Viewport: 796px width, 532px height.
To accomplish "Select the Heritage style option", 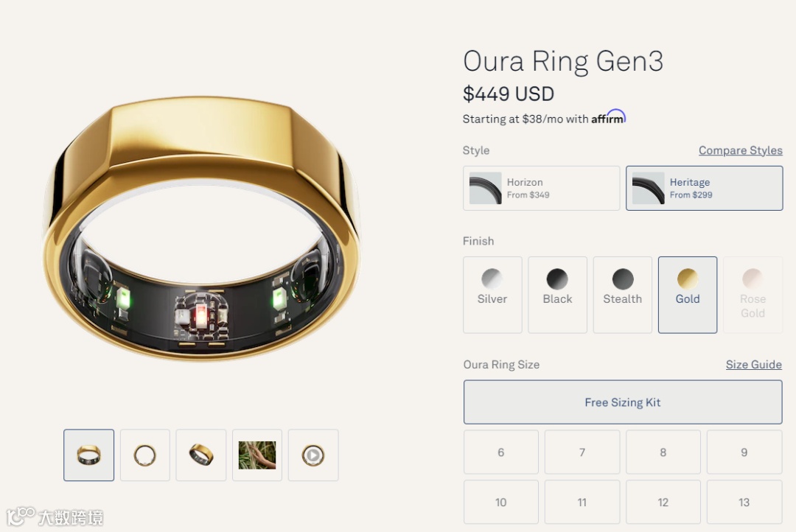I will tap(704, 189).
